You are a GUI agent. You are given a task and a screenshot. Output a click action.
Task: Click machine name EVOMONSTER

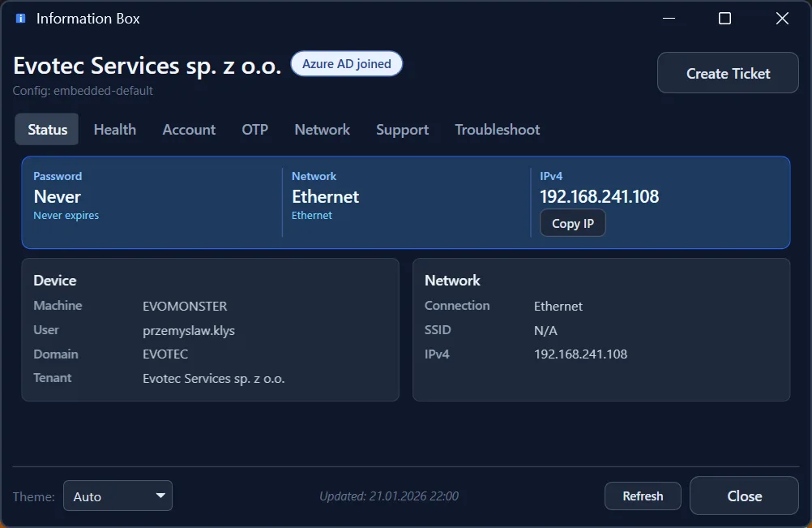(185, 307)
